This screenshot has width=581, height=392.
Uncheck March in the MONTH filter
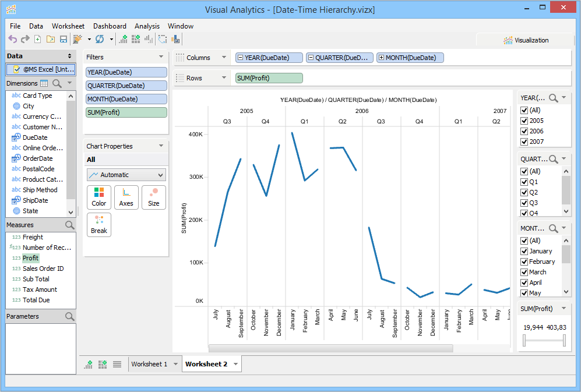pyautogui.click(x=524, y=272)
